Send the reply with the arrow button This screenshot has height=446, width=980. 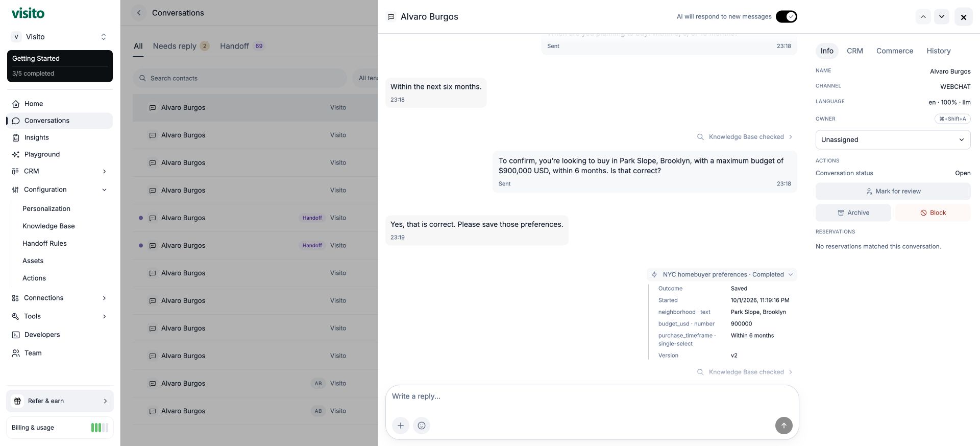(784, 426)
